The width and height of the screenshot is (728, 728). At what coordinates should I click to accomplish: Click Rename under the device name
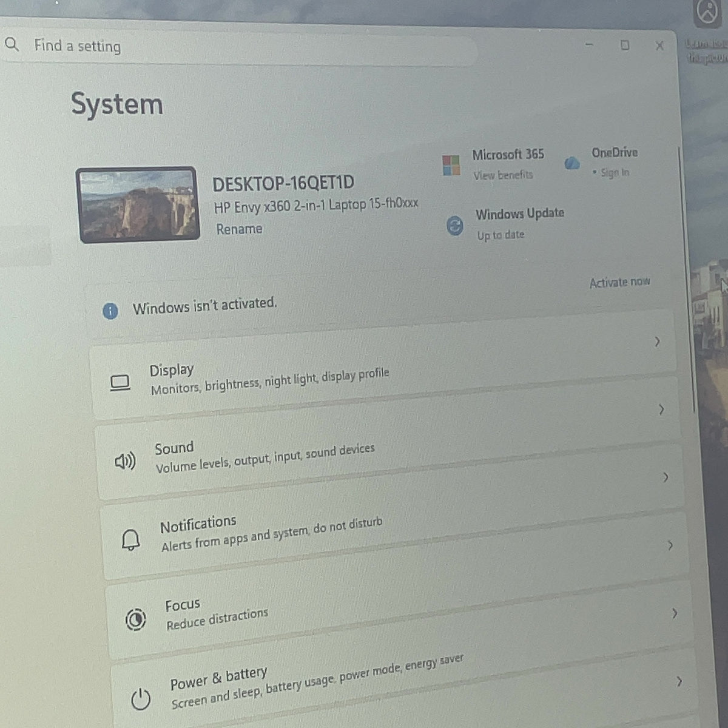pyautogui.click(x=239, y=229)
